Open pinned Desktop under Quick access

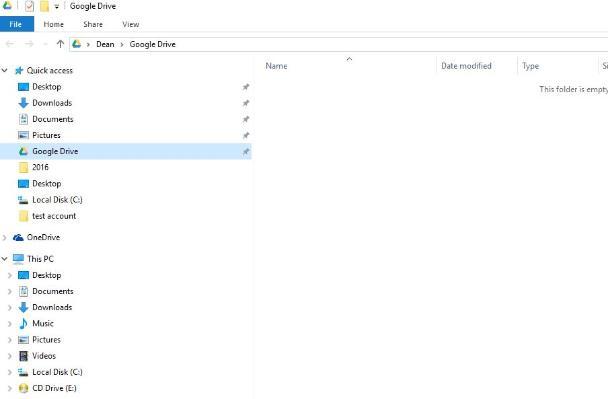pos(47,87)
